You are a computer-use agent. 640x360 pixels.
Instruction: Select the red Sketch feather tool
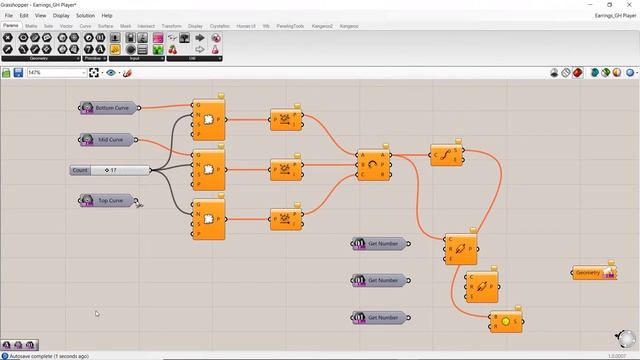coord(127,73)
